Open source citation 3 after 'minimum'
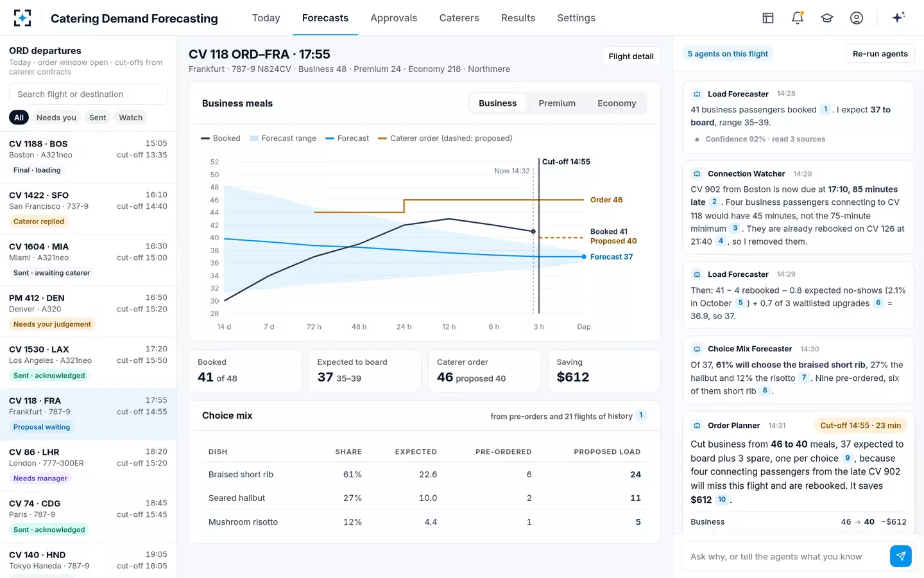924x578 pixels. (x=735, y=228)
